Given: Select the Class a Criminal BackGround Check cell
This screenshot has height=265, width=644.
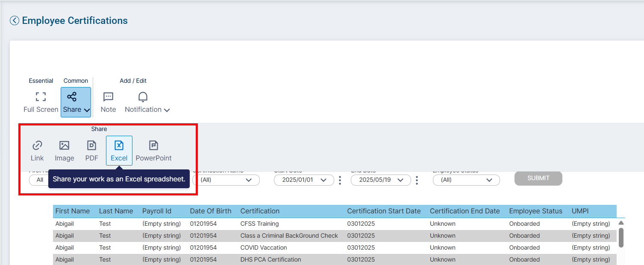Looking at the screenshot, I should [289, 236].
